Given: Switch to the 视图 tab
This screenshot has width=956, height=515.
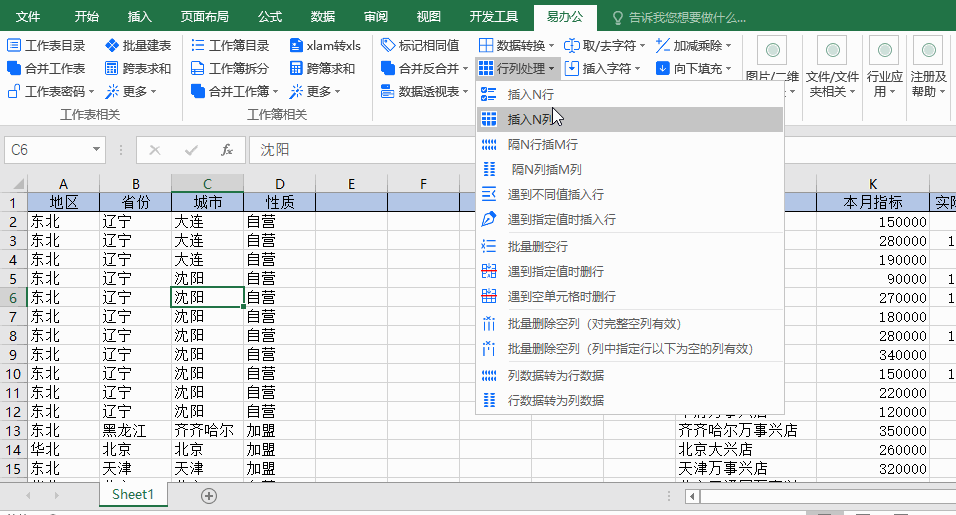Looking at the screenshot, I should [x=429, y=16].
